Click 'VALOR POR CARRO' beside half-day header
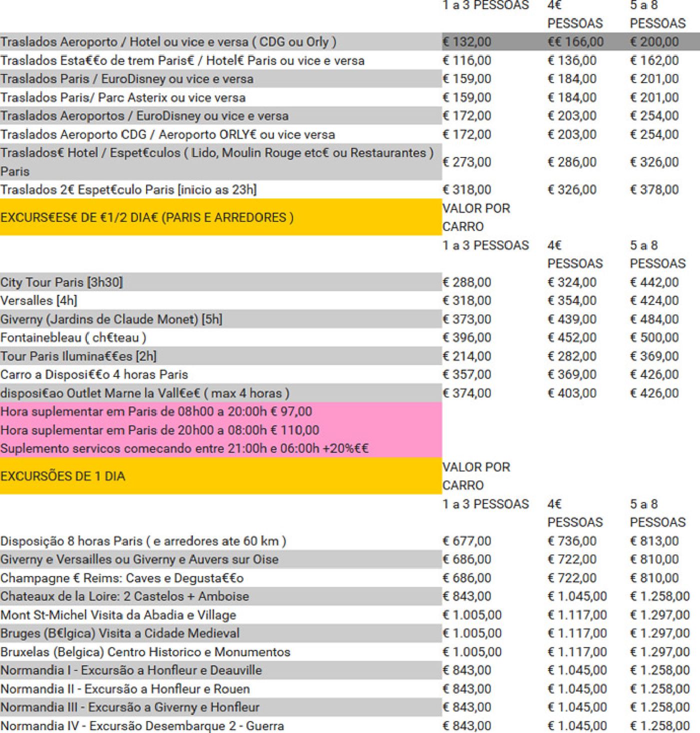The image size is (700, 733). (476, 217)
